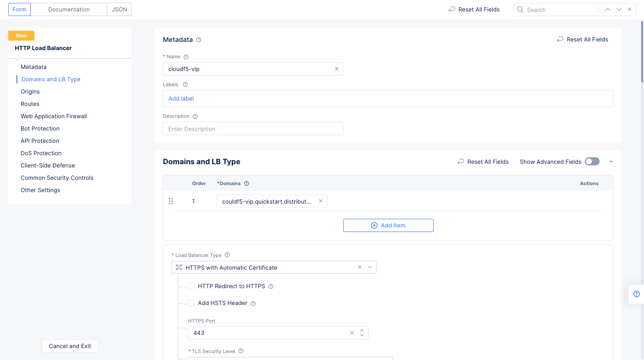Open the help tooltip beside Add HSTS Header

tap(253, 303)
